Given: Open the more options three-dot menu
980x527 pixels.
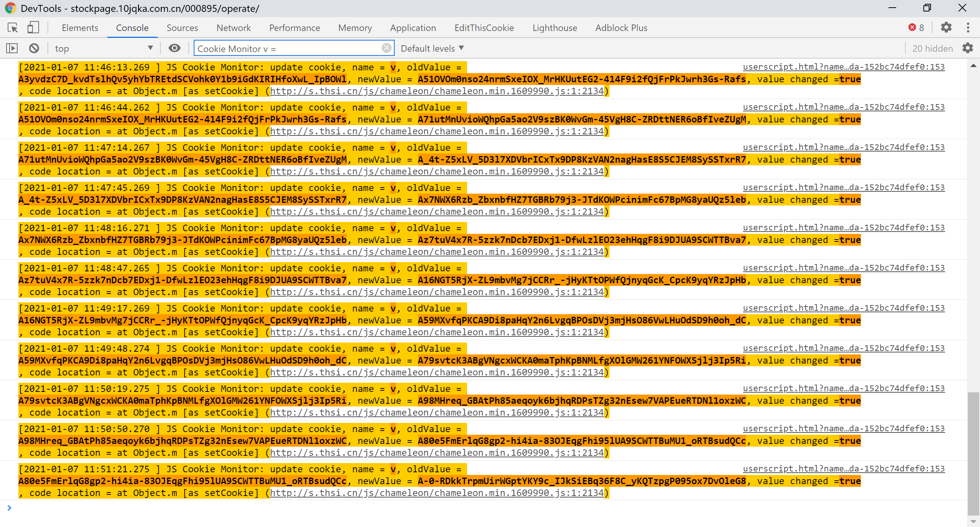Looking at the screenshot, I should (x=968, y=28).
